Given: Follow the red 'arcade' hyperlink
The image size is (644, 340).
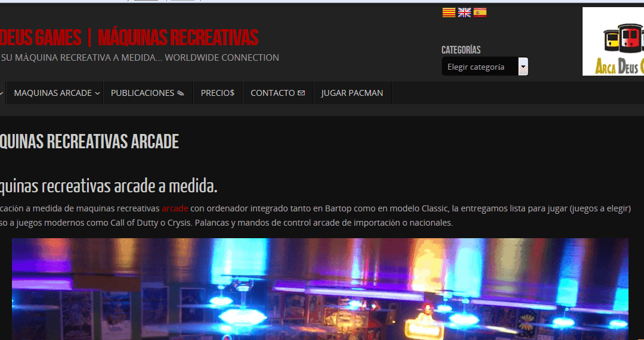Looking at the screenshot, I should 175,209.
